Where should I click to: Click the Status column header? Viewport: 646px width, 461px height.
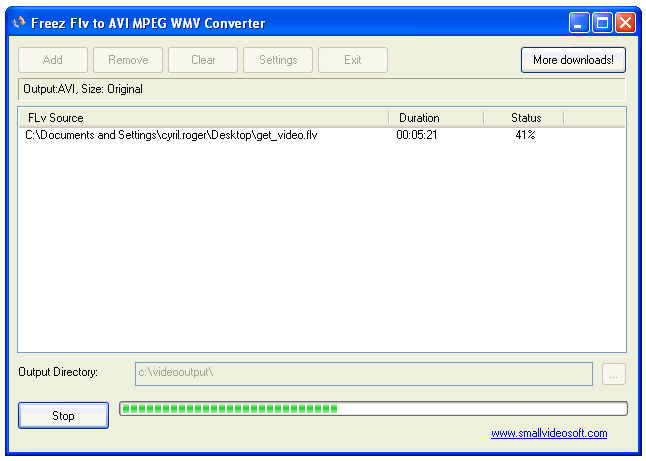coord(524,118)
